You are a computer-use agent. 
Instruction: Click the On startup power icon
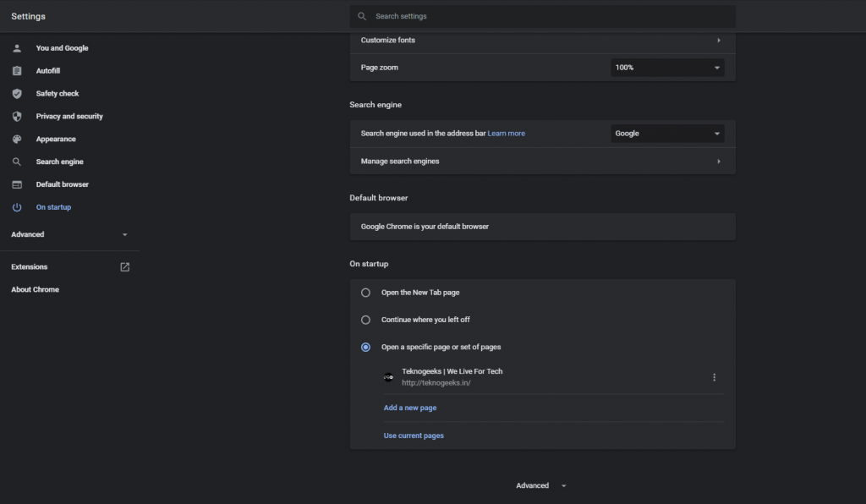[17, 207]
